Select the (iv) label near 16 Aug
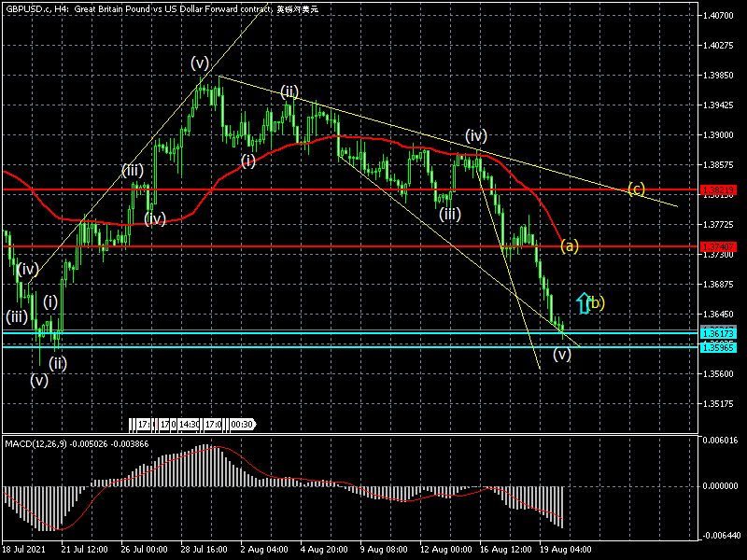The image size is (747, 560). tap(476, 136)
